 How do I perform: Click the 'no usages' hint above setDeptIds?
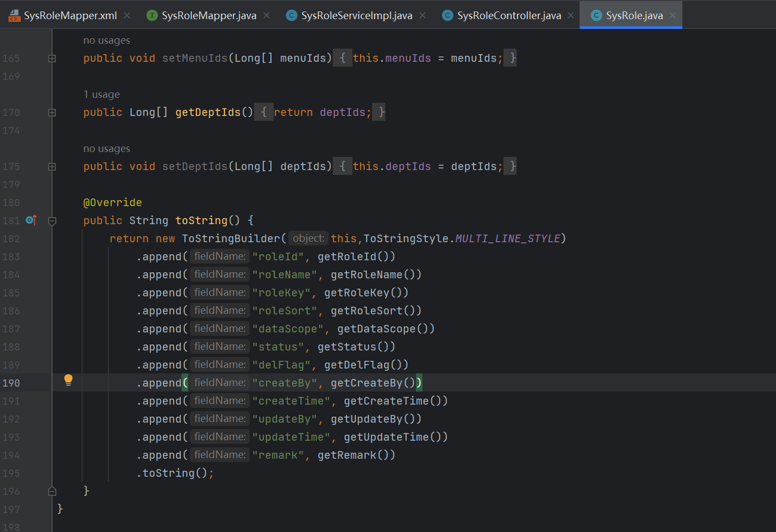pos(107,149)
